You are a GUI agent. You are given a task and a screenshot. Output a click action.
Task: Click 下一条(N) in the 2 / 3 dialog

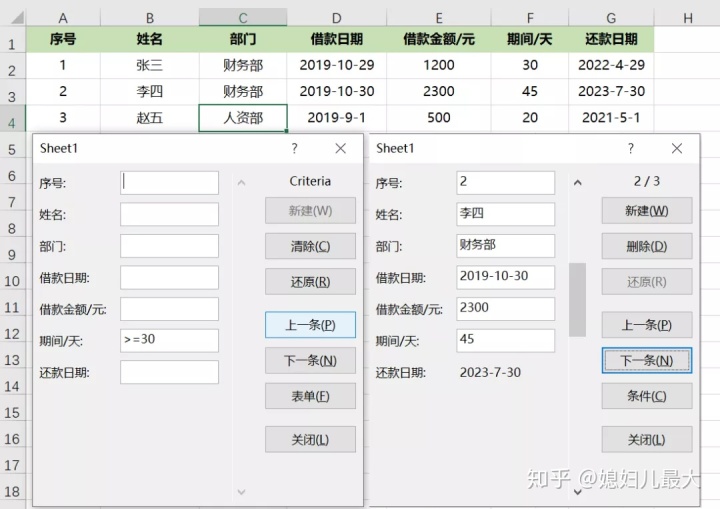click(x=647, y=360)
